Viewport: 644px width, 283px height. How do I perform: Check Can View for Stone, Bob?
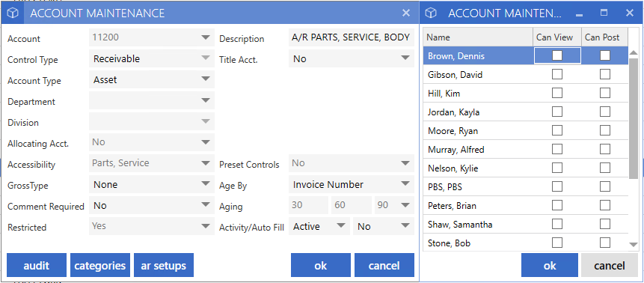[x=557, y=243]
